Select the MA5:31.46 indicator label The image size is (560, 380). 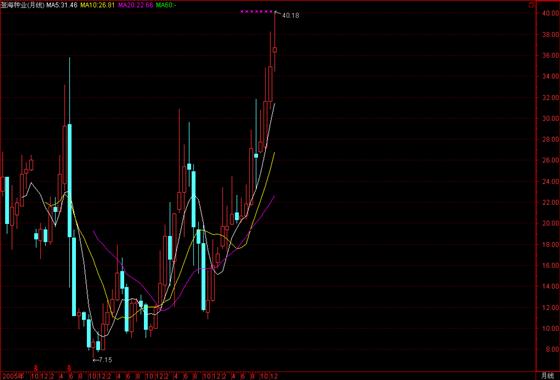click(62, 5)
